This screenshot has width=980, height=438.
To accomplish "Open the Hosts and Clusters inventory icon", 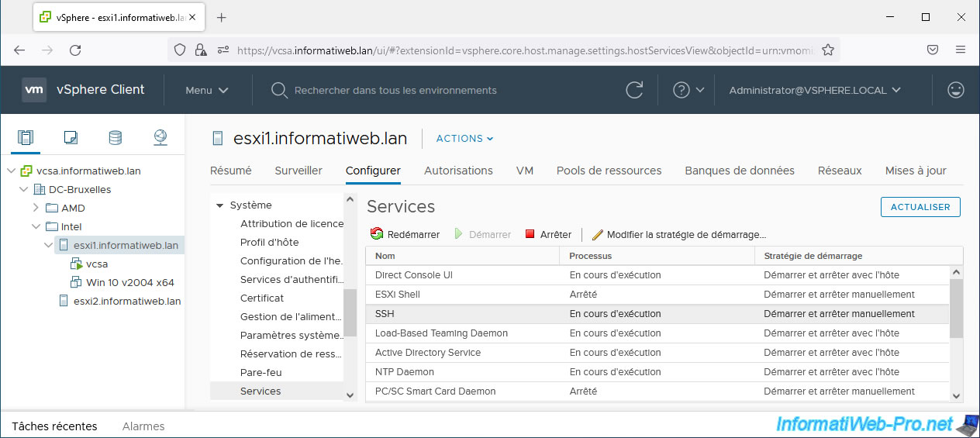I will [26, 138].
